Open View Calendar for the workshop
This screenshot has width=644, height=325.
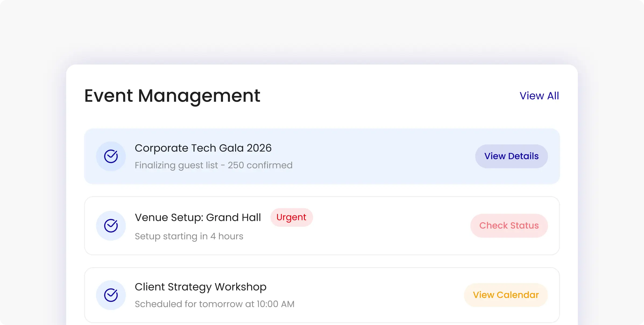[x=506, y=295]
